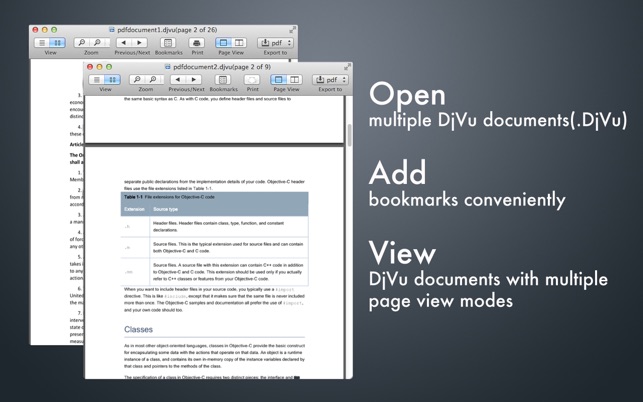Image resolution: width=643 pixels, height=402 pixels.
Task: Go to previous page in pdfdocument1 window
Action: [124, 42]
